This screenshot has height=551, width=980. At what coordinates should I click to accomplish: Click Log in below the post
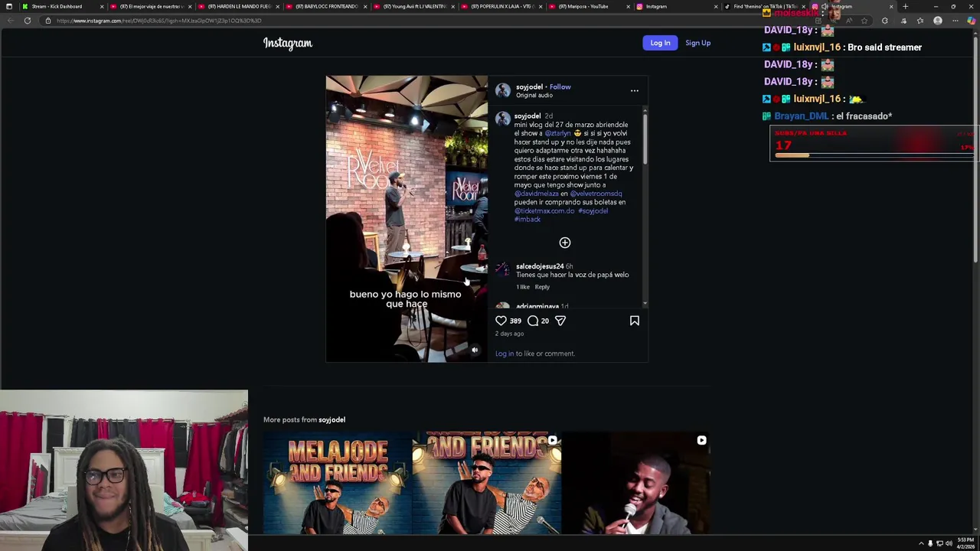coord(505,354)
